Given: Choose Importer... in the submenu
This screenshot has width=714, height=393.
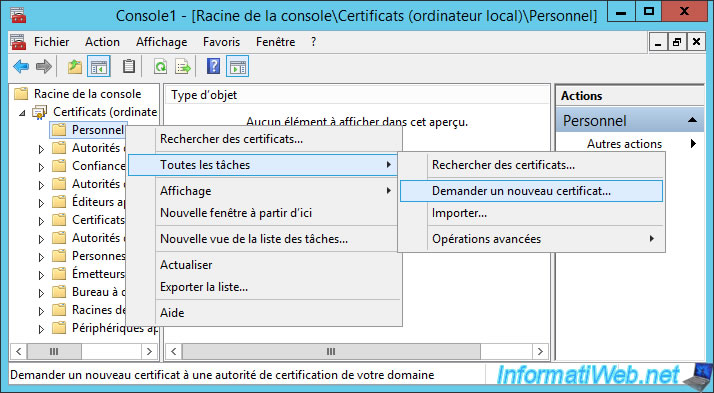Looking at the screenshot, I should tap(531, 213).
